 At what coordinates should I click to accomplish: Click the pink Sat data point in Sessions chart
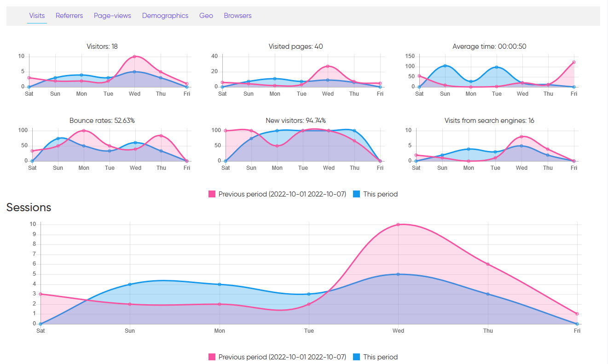coord(41,294)
